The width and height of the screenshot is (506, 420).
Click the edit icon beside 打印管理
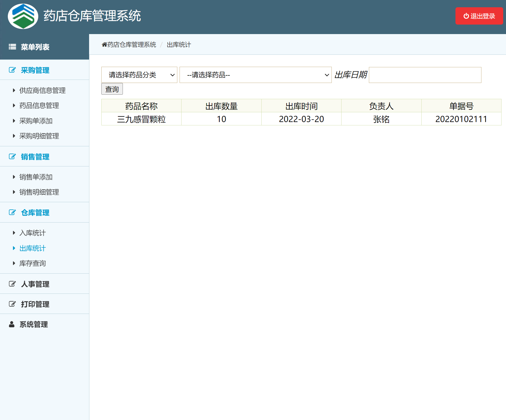pos(12,304)
